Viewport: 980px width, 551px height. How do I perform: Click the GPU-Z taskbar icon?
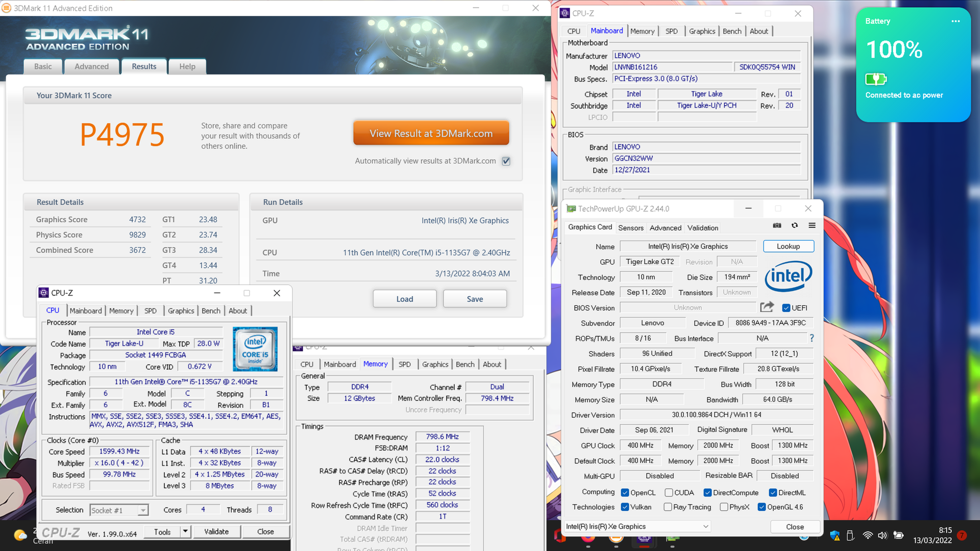coord(673,538)
